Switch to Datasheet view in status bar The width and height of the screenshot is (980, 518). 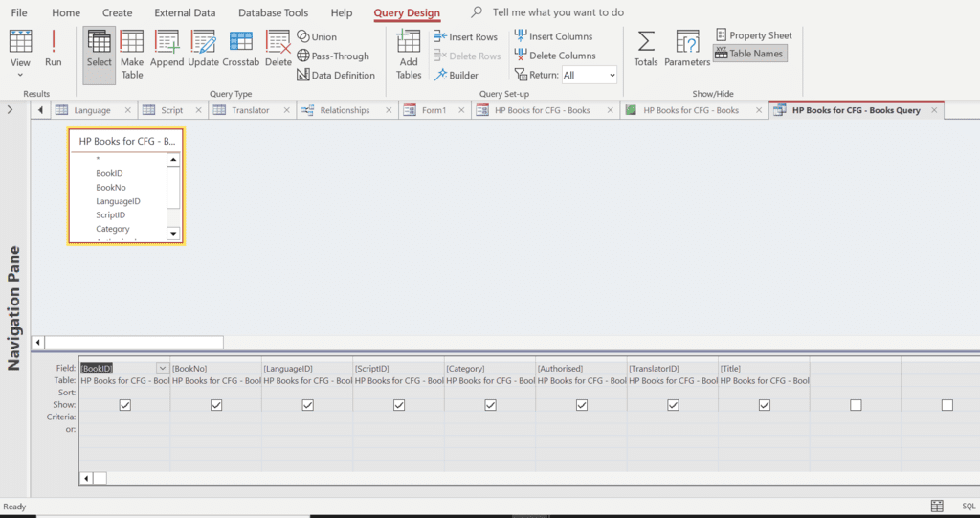click(937, 507)
